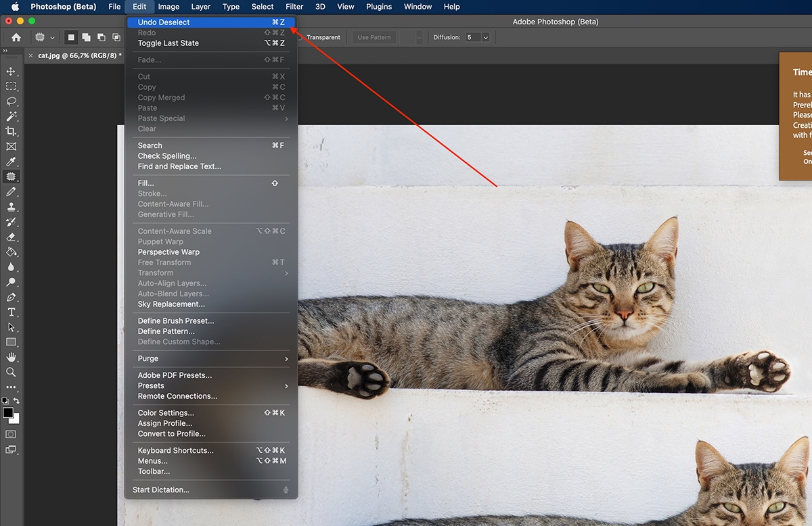Expand the tools panel with double-arrow

5,51
